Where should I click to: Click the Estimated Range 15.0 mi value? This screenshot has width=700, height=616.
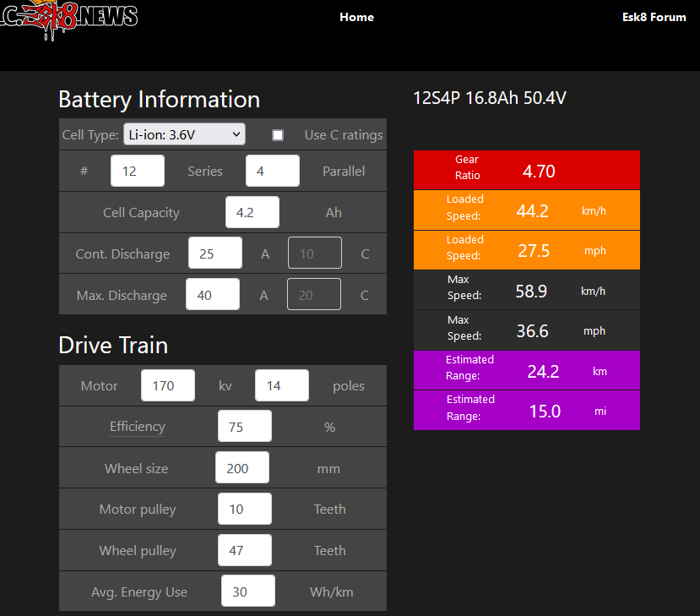pyautogui.click(x=545, y=411)
